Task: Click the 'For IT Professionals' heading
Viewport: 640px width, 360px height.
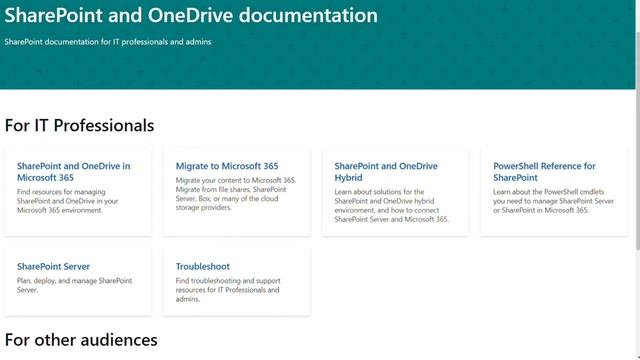Action: pos(80,125)
